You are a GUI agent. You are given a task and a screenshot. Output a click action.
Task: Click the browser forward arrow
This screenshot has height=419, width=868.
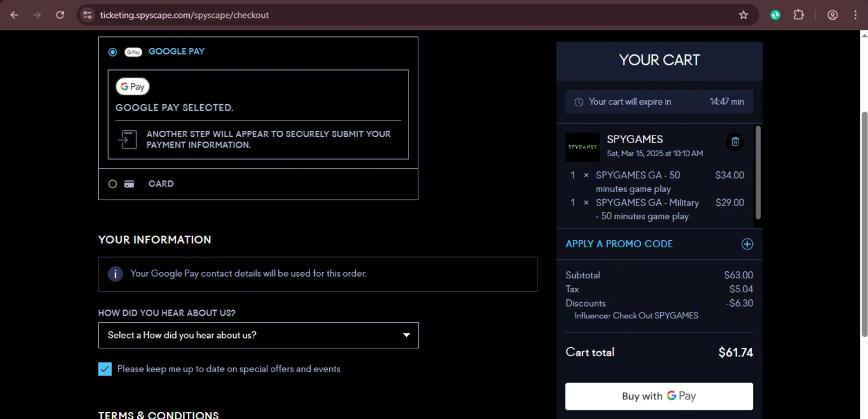tap(37, 15)
